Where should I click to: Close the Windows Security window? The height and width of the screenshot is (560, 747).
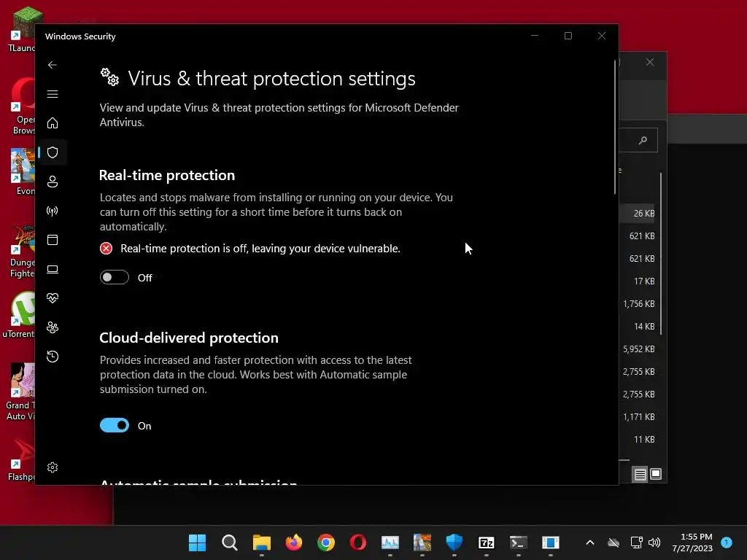[x=602, y=36]
